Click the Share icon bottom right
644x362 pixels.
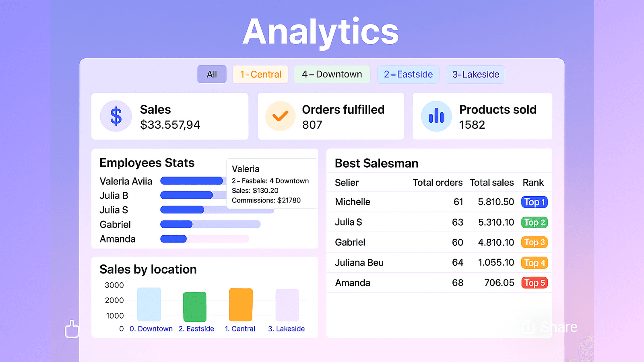(527, 327)
